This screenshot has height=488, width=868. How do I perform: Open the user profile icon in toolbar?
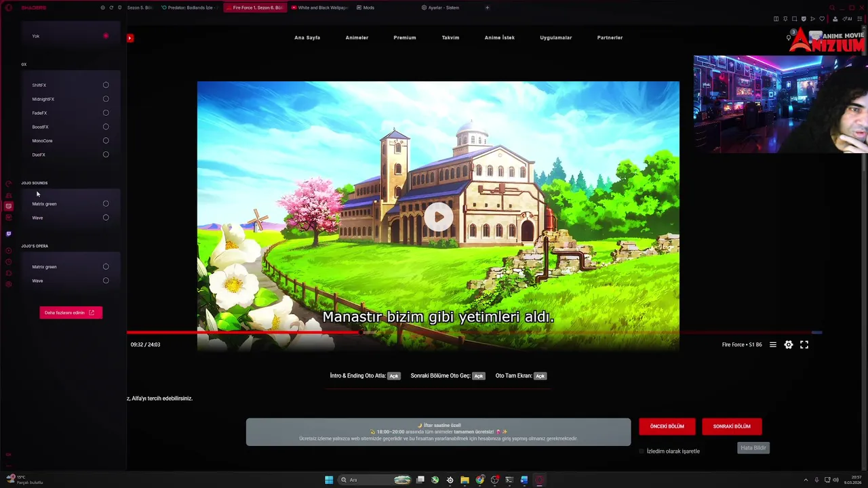[835, 19]
